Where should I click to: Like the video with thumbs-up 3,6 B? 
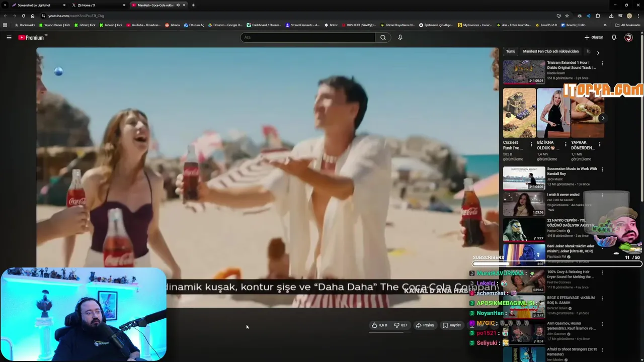[379, 325]
